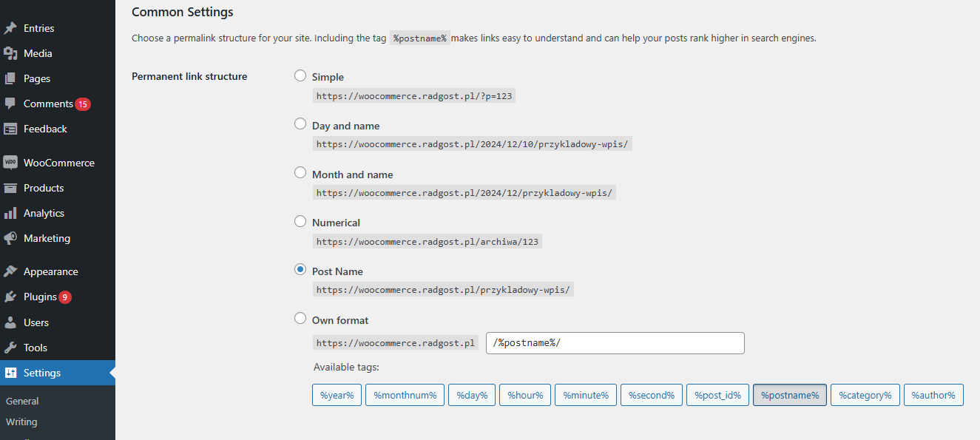
Task: Open Analytics via bar chart icon
Action: point(10,213)
